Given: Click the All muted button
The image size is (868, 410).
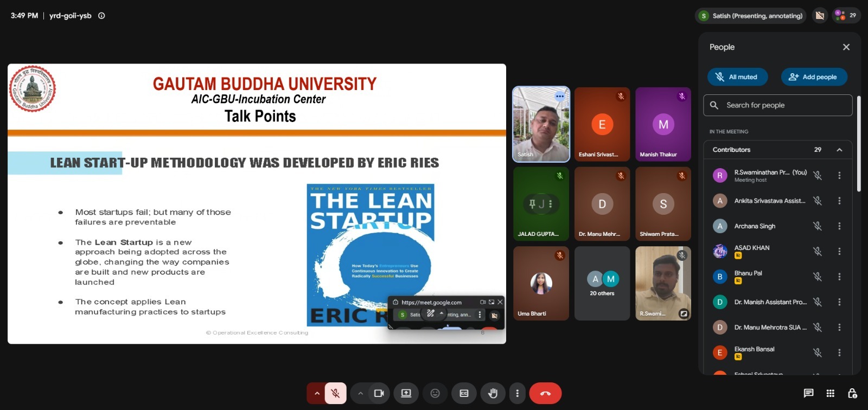Looking at the screenshot, I should (738, 77).
